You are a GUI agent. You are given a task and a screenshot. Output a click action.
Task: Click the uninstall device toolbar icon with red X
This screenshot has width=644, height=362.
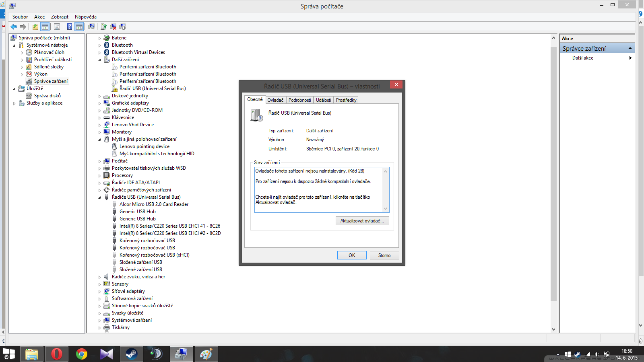click(x=113, y=27)
